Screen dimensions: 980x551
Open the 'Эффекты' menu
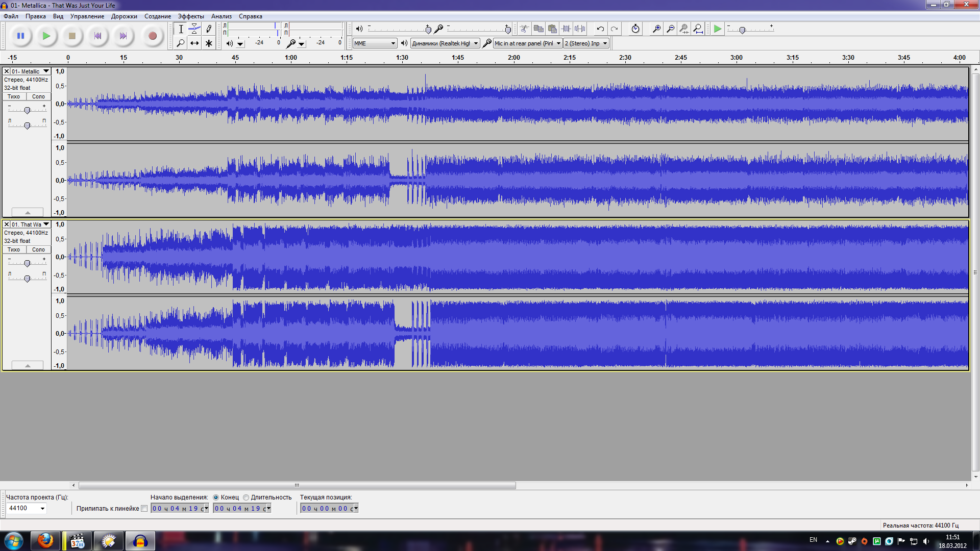(x=190, y=16)
